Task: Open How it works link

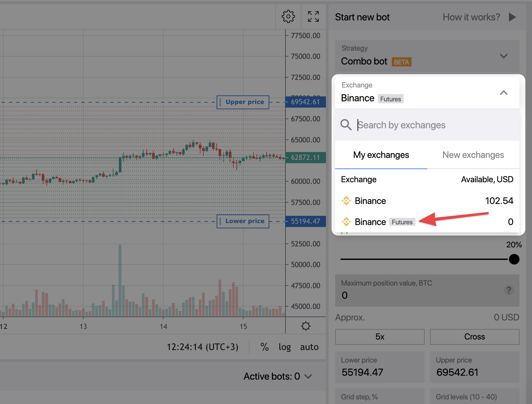Action: (x=471, y=17)
